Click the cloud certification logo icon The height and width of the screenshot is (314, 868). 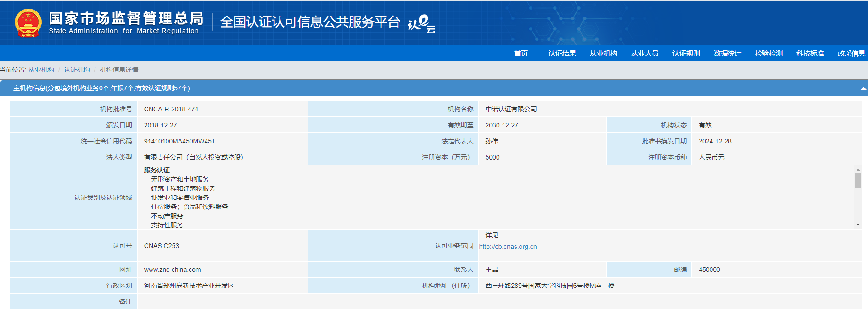coord(421,24)
